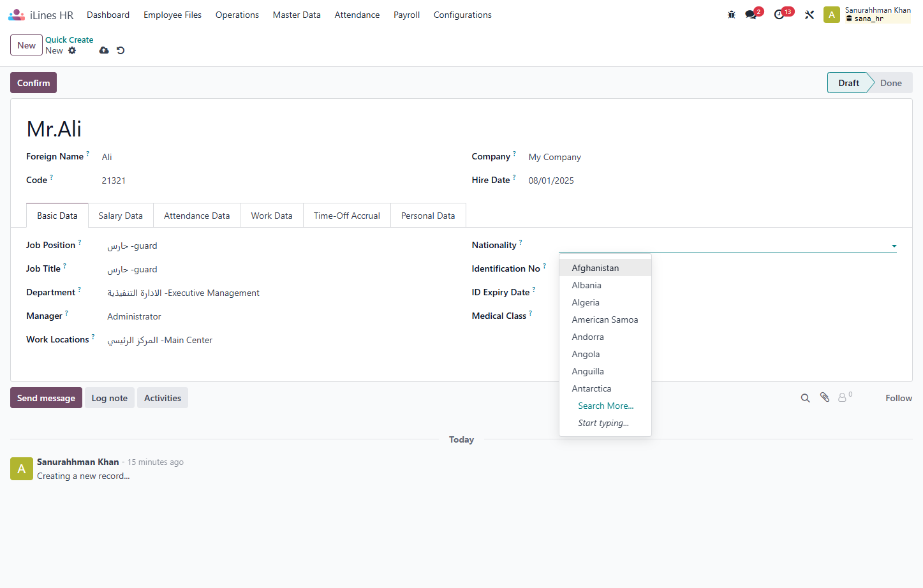Click Search More... link
This screenshot has height=588, width=923.
click(x=605, y=406)
